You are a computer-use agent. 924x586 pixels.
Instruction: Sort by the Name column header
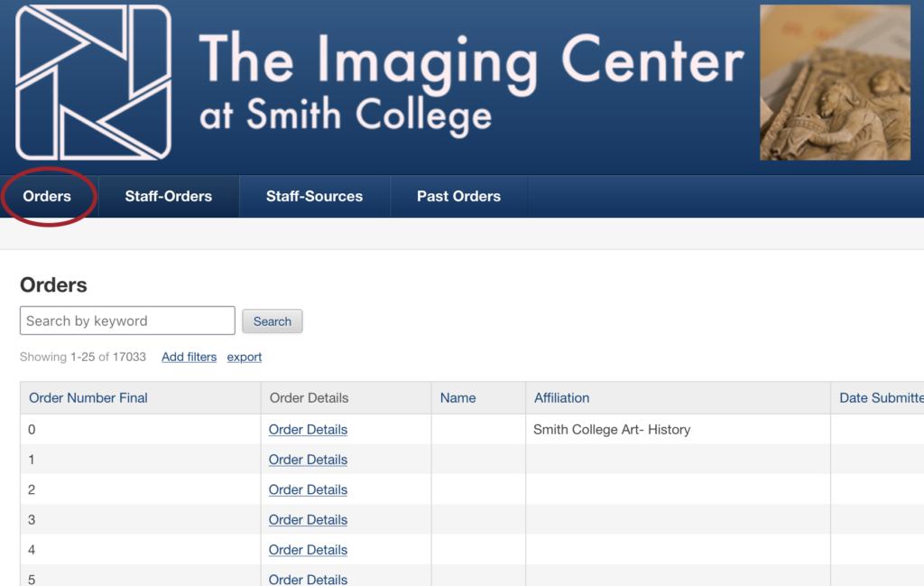point(457,398)
